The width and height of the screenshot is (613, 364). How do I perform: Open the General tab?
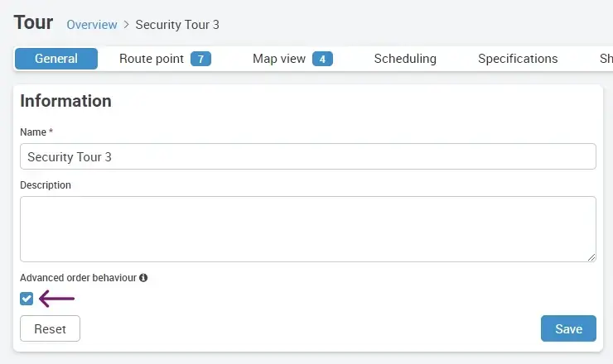tap(56, 59)
